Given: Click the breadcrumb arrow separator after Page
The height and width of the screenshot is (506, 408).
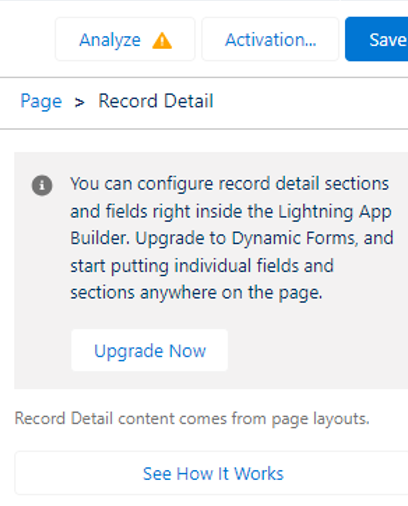Looking at the screenshot, I should 79,102.
